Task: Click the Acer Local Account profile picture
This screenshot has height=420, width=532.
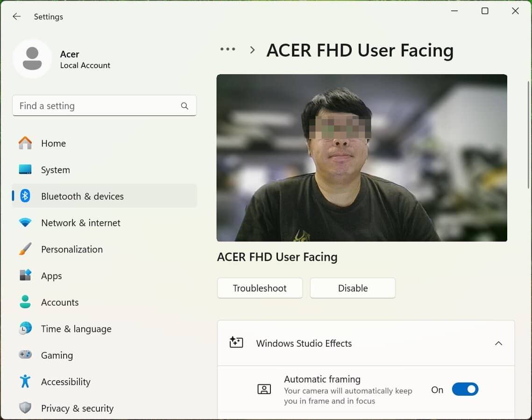Action: 32,59
